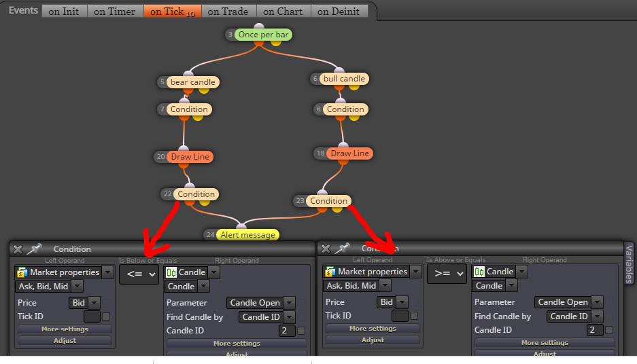Open Candle Open parameter dropdown in >= panel
The image size is (637, 364).
click(597, 302)
